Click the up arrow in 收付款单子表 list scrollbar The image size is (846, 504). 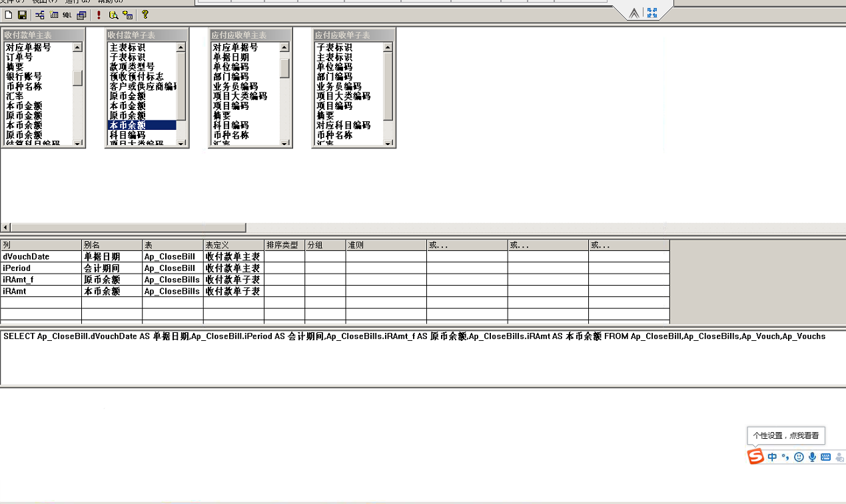click(x=181, y=47)
